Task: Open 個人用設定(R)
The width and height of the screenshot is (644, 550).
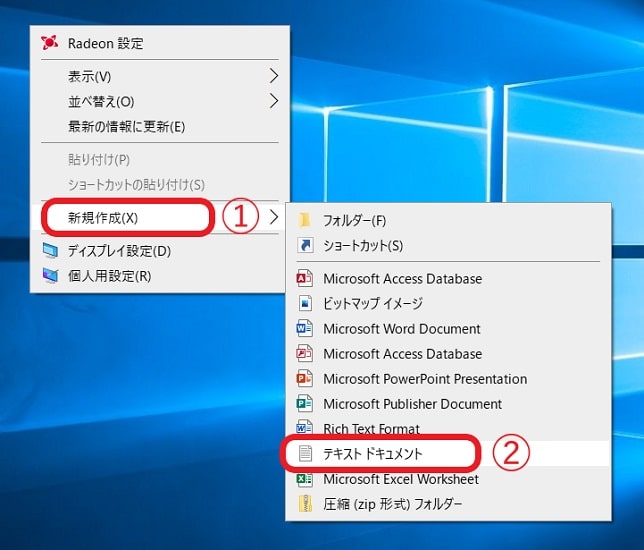Action: click(x=160, y=276)
